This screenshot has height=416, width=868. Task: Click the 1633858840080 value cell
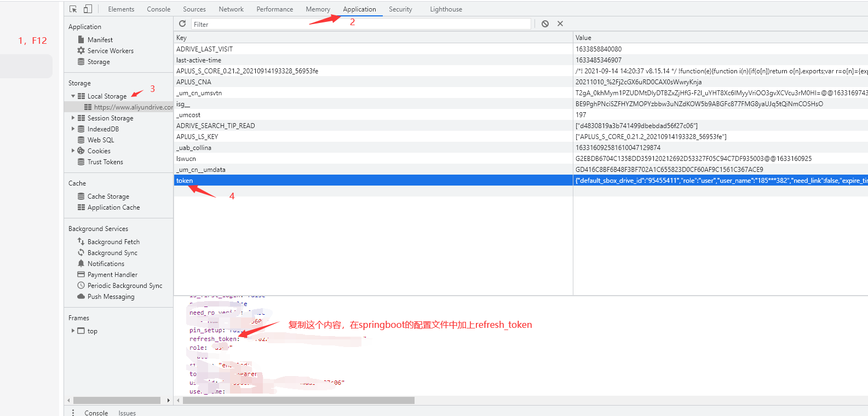coord(720,49)
